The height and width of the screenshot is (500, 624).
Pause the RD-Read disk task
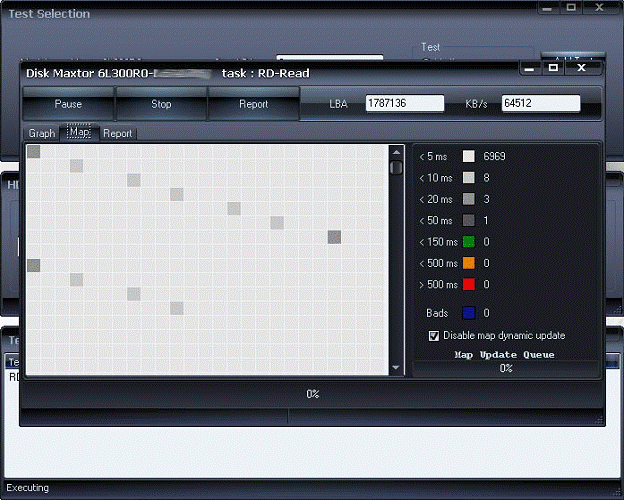(x=68, y=104)
